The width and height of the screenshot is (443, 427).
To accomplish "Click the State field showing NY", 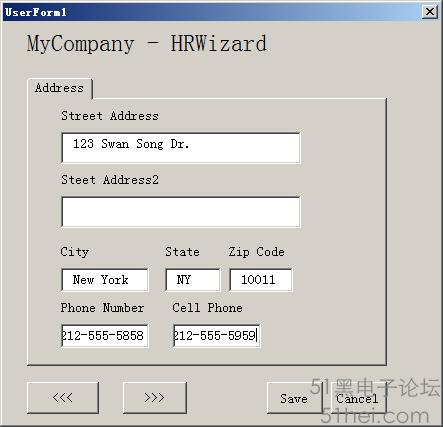I will (x=193, y=280).
